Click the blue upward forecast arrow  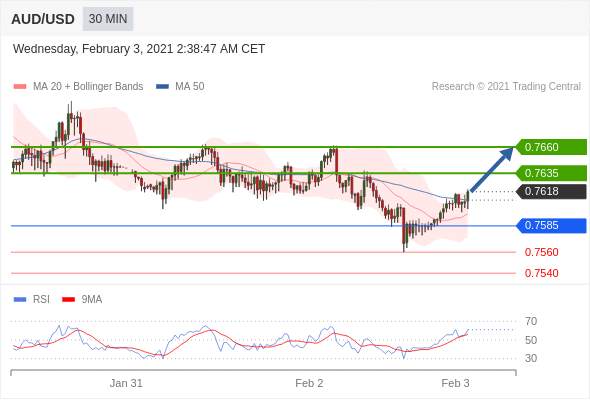coord(491,169)
